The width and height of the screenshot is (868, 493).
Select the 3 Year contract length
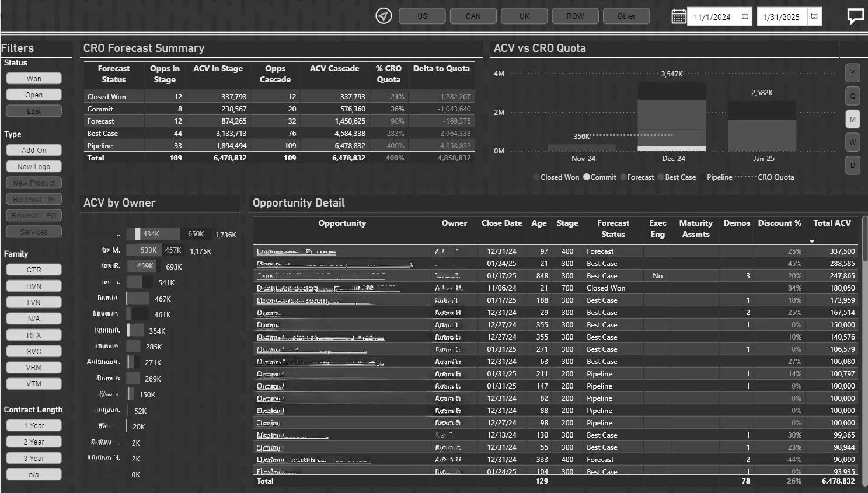34,458
